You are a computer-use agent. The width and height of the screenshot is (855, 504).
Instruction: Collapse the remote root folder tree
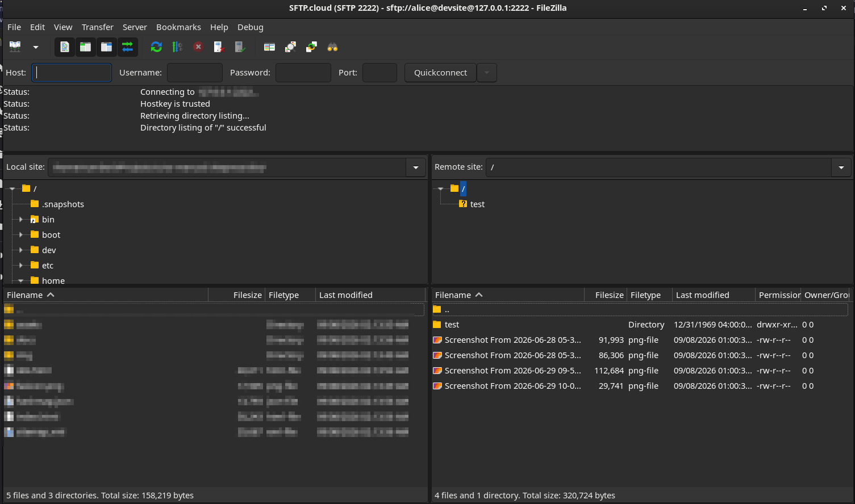point(440,188)
